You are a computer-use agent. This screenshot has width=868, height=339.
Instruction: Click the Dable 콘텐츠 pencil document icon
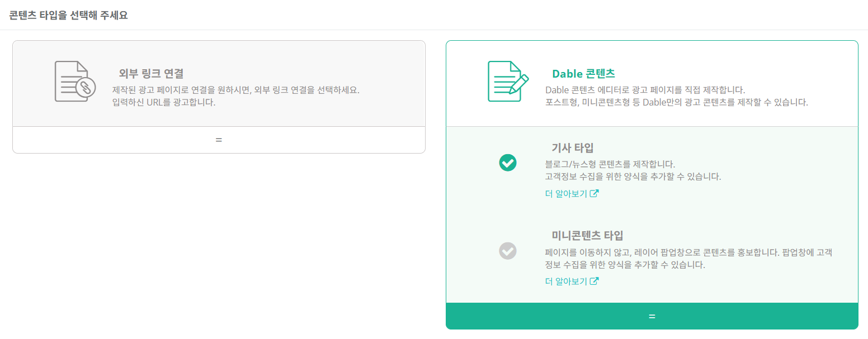click(508, 82)
